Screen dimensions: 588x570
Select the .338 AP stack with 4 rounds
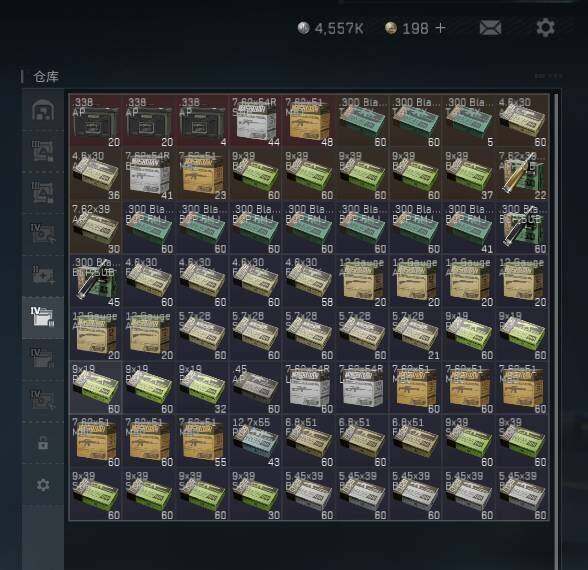tap(202, 121)
